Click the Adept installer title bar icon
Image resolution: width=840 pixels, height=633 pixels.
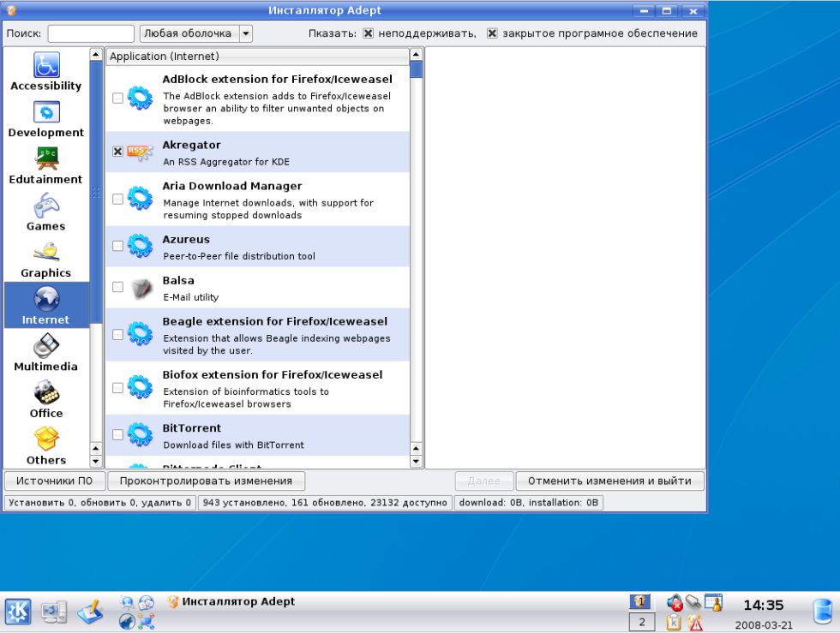point(10,10)
